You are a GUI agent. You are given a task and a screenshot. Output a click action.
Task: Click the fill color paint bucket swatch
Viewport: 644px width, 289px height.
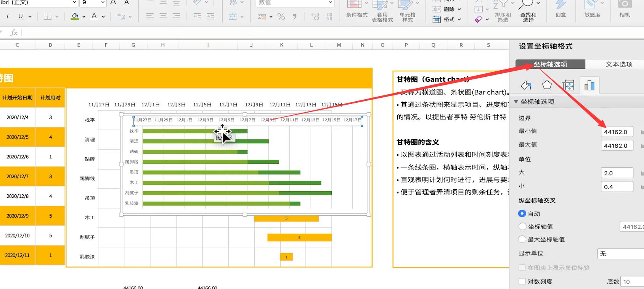pos(75,16)
